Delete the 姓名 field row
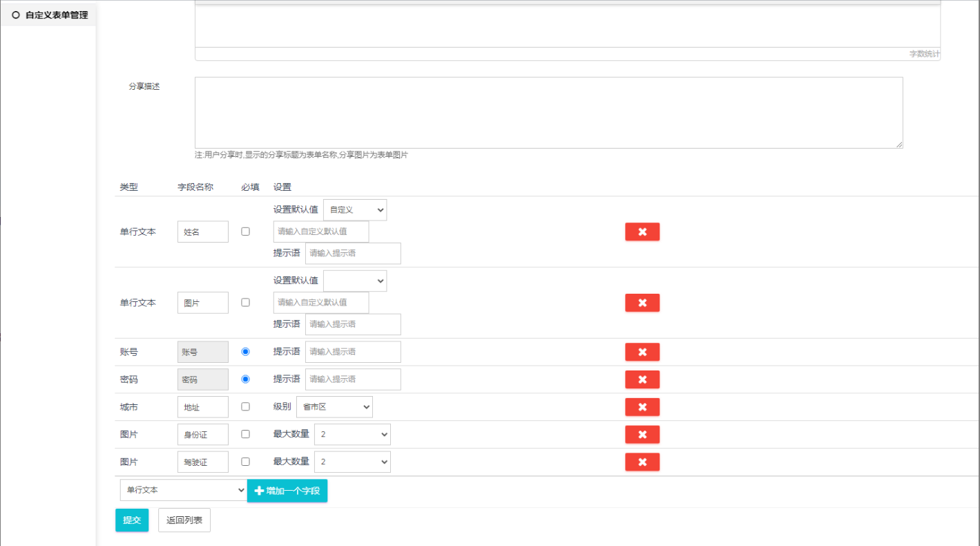Image resolution: width=980 pixels, height=546 pixels. [642, 232]
